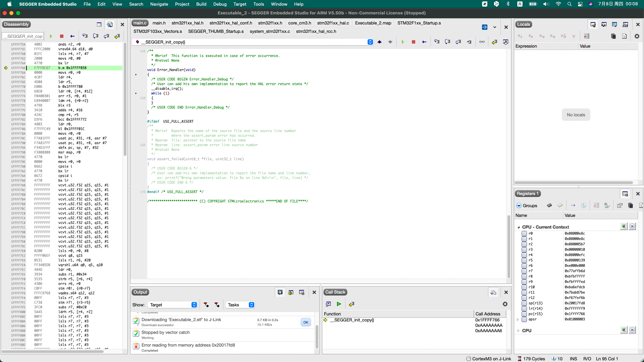This screenshot has height=362, width=644.
Task: Switch to stm32f1xx_hal.c tab
Action: point(333,23)
